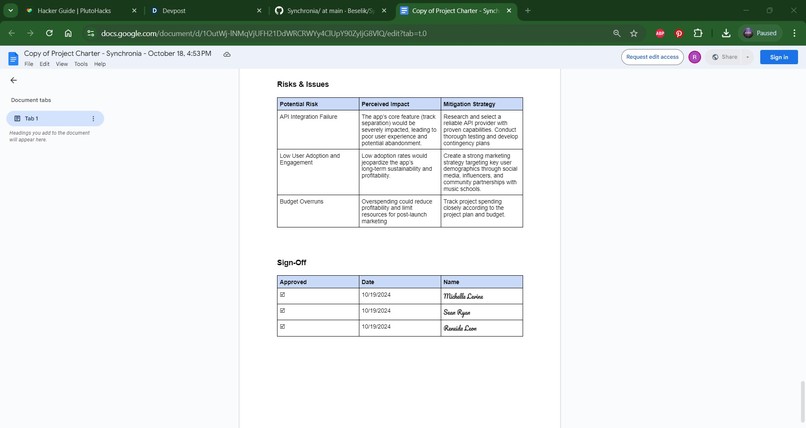The height and width of the screenshot is (428, 806).
Task: Expand the Share dropdown arrow
Action: click(748, 57)
